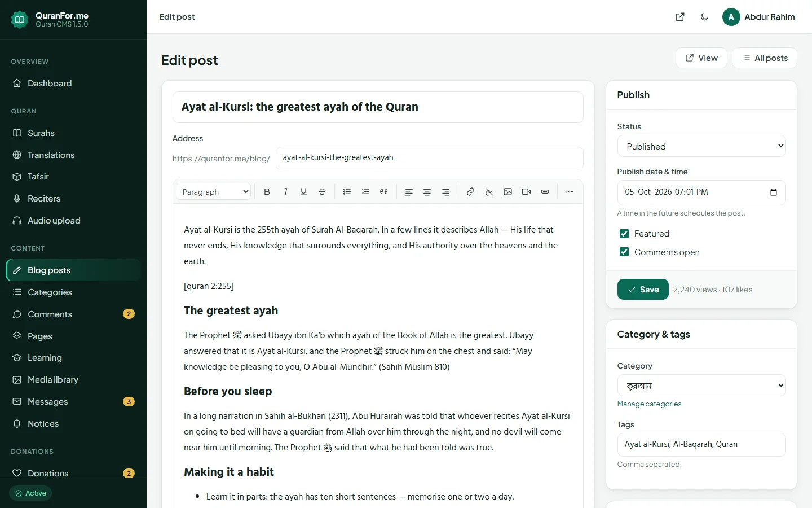Click the user avatar 'A'
This screenshot has width=812, height=508.
(731, 17)
